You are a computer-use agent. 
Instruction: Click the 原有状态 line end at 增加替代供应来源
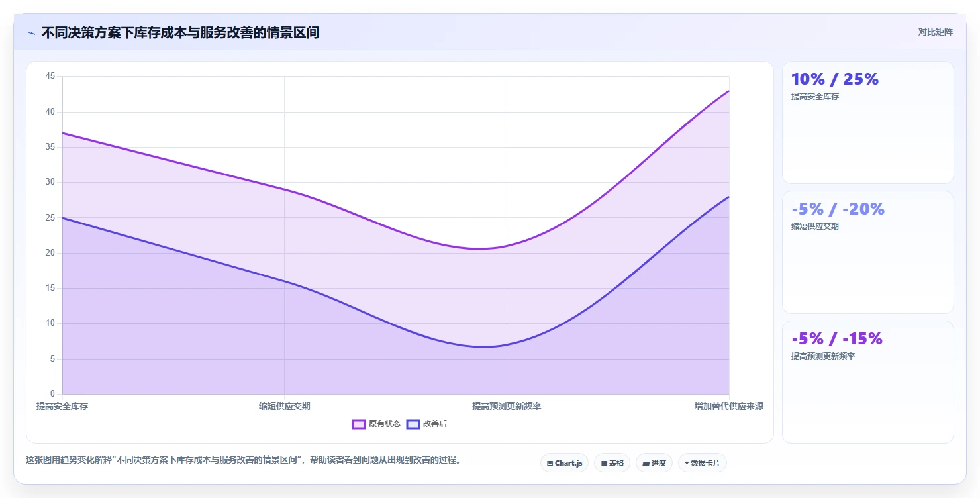coord(728,91)
